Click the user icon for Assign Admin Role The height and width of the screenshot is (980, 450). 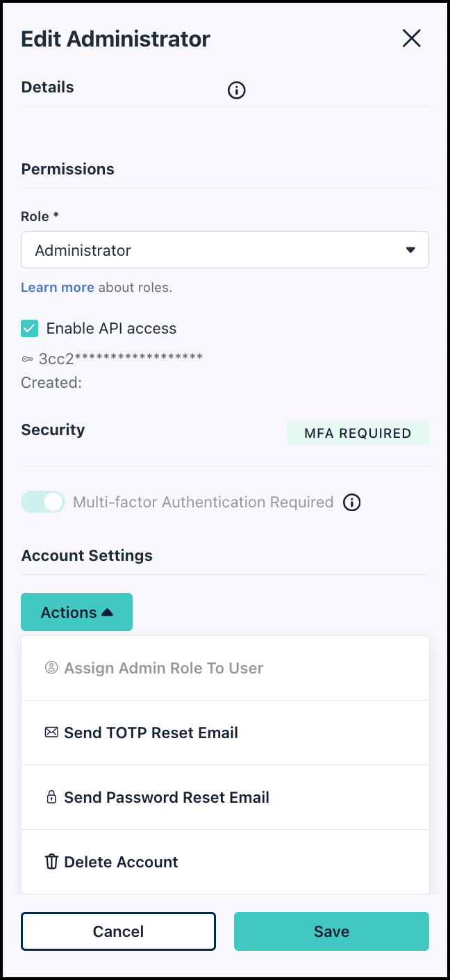click(x=51, y=668)
